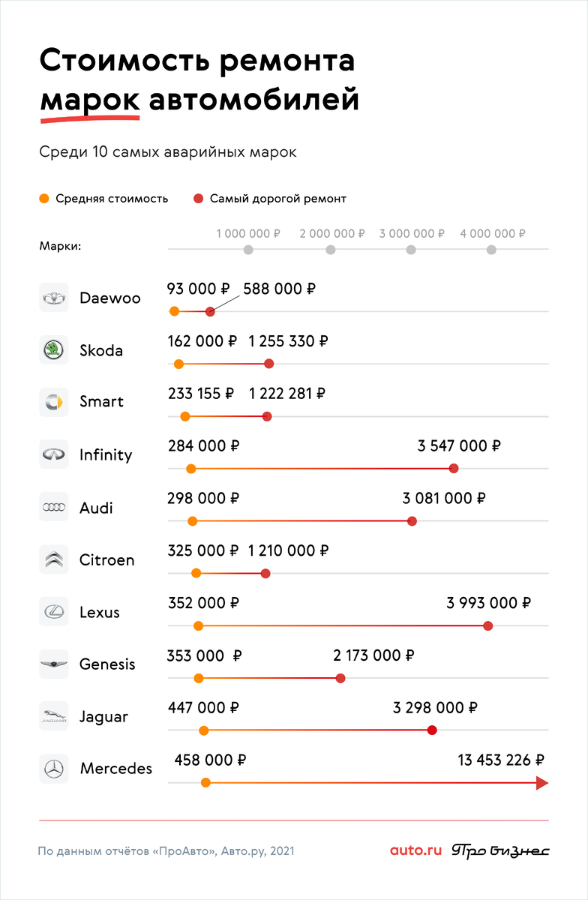Click the Lexus brand logo icon

53,612
